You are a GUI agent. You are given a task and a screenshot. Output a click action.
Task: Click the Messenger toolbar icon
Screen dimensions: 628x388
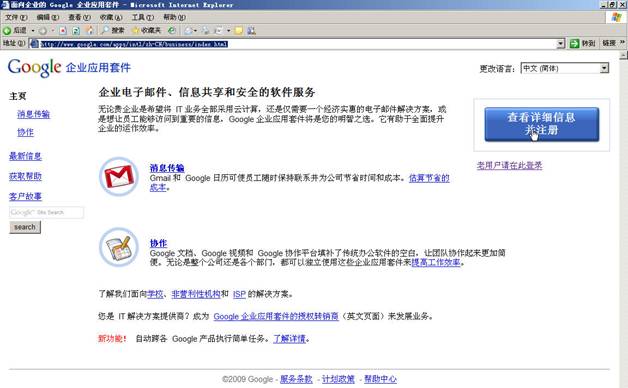click(x=252, y=30)
